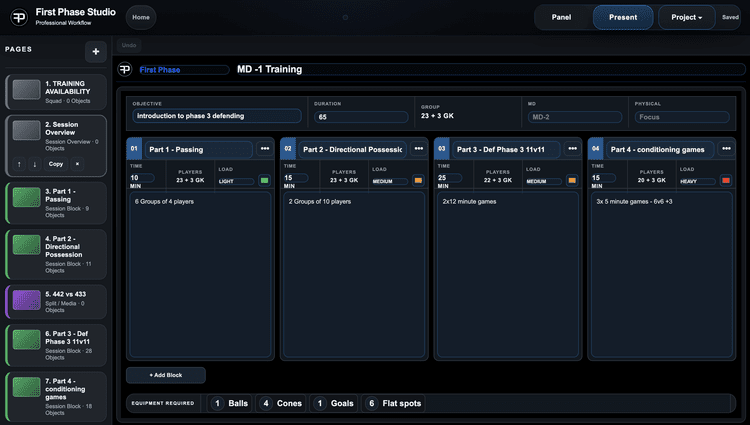Switch to Present mode
The height and width of the screenshot is (425, 750).
click(623, 17)
